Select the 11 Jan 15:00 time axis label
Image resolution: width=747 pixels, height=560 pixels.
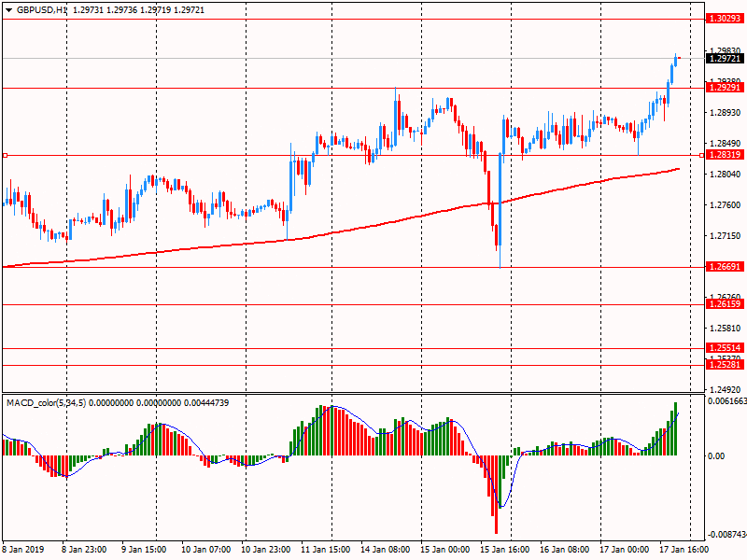[x=325, y=550]
